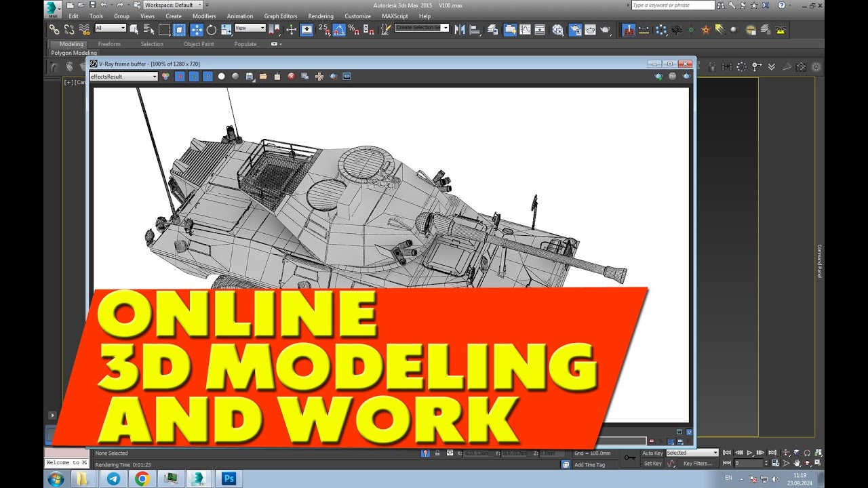This screenshot has width=868, height=488.
Task: Activate the Select and Rotate tool
Action: pyautogui.click(x=212, y=30)
